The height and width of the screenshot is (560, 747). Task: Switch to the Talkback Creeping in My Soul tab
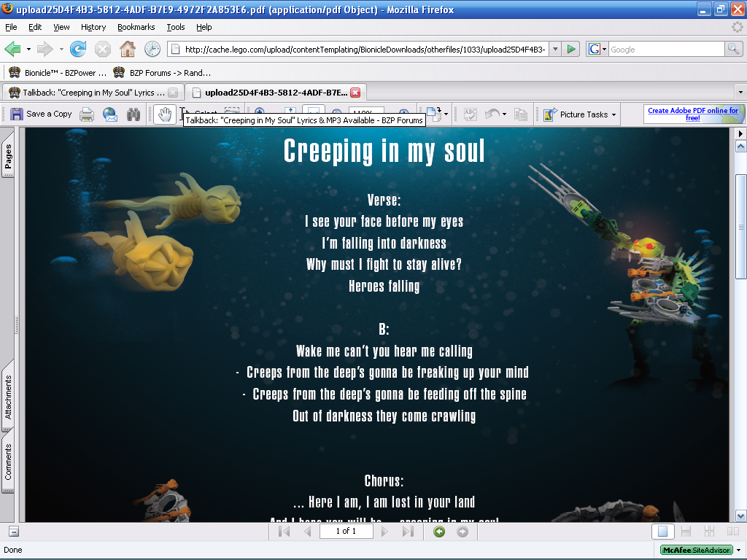[93, 93]
